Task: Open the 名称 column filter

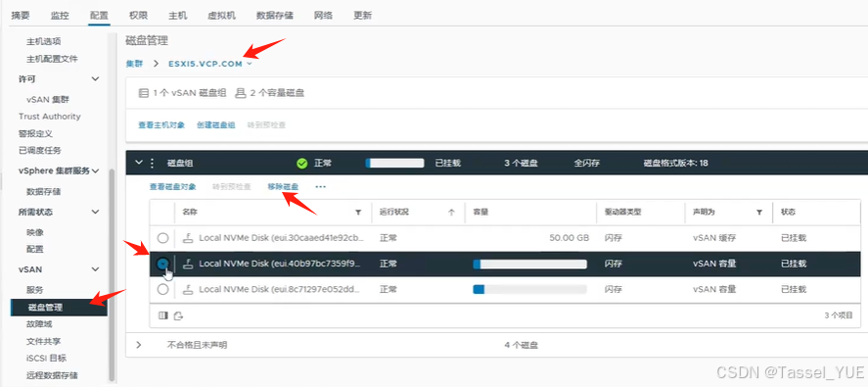Action: coord(358,213)
